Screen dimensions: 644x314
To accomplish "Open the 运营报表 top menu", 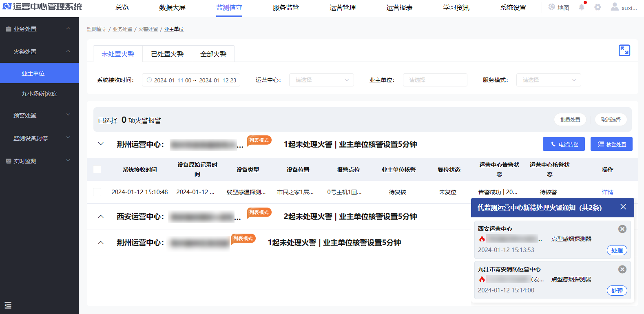I will coord(399,8).
